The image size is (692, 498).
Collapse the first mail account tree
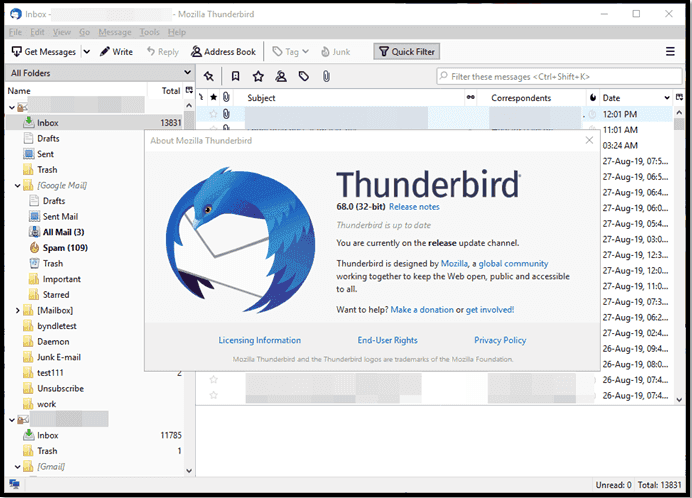12,107
